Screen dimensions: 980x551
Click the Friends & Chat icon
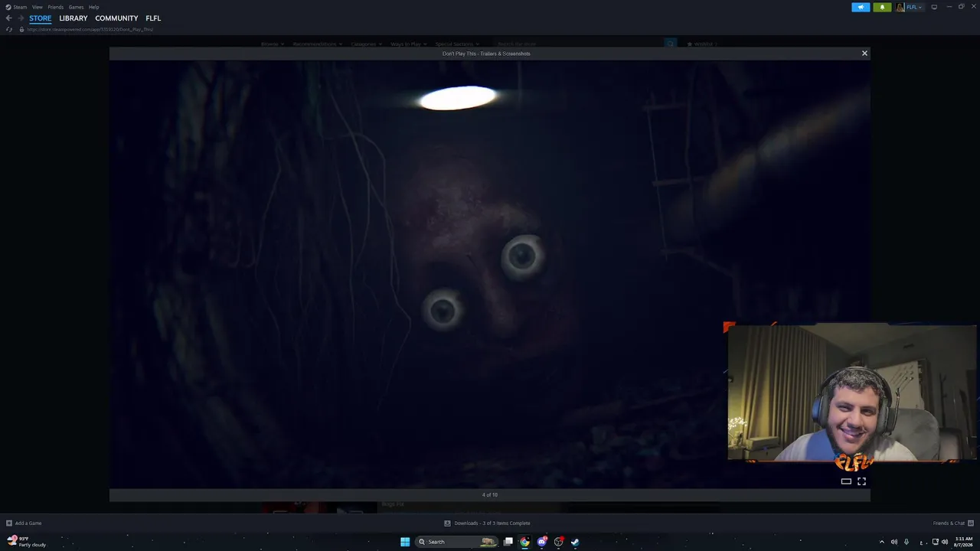point(971,523)
